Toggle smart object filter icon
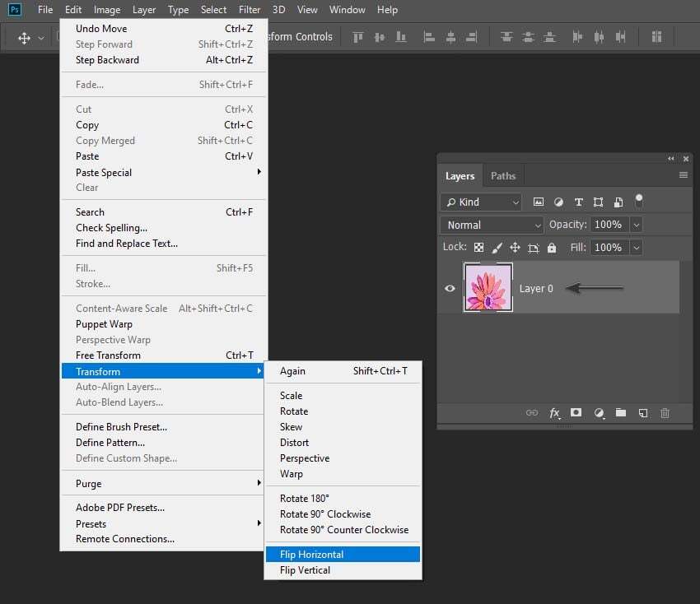Image resolution: width=700 pixels, height=604 pixels. 618,202
